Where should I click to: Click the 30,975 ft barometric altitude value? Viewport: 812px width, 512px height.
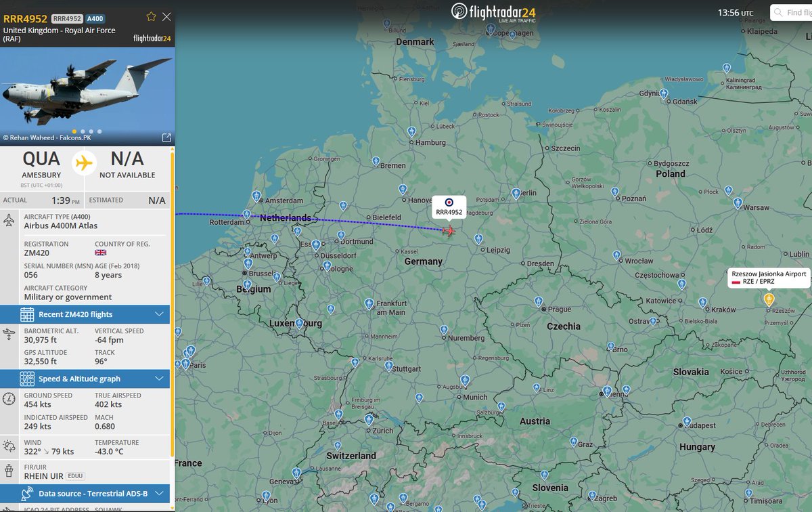[x=41, y=340]
